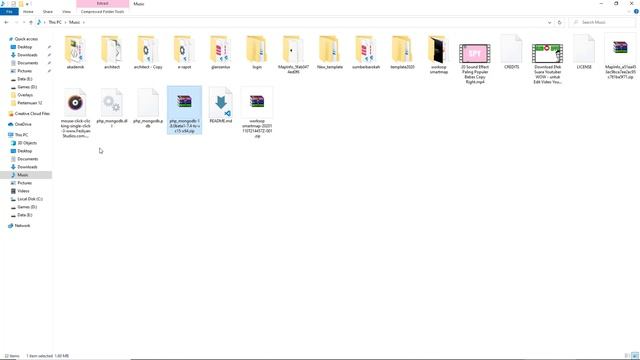Go back using the Back arrow
The width and height of the screenshot is (640, 360).
tap(6, 22)
